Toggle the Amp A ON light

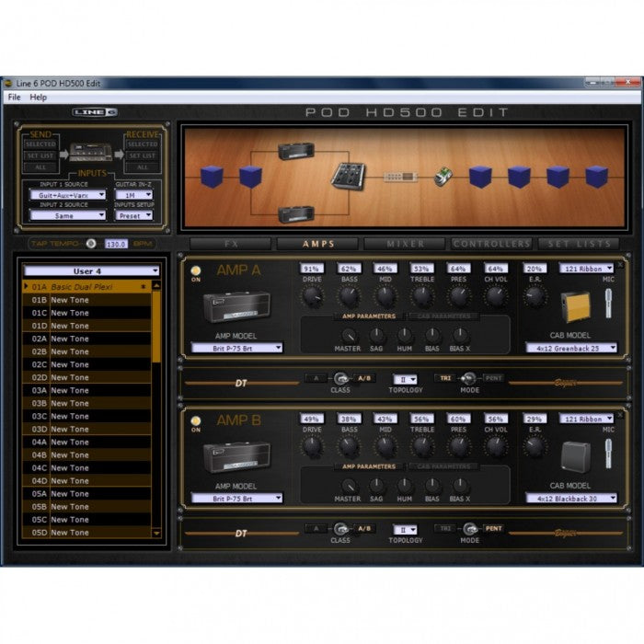coord(196,270)
